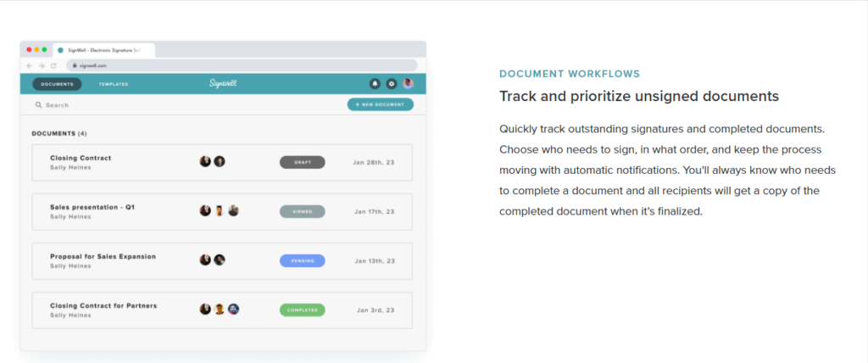Open the Closing Contract document title
The height and width of the screenshot is (363, 868).
81,158
